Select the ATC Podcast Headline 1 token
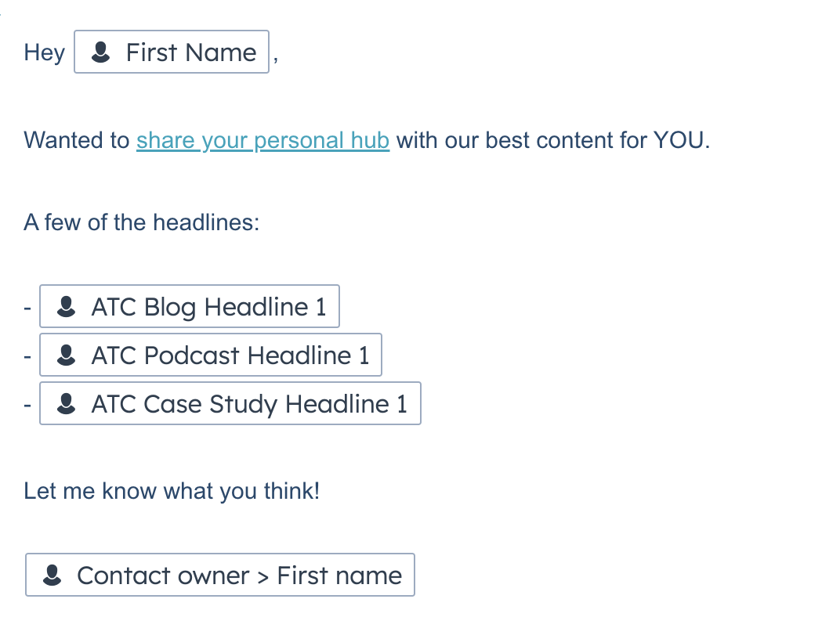This screenshot has width=840, height=617. [x=210, y=355]
